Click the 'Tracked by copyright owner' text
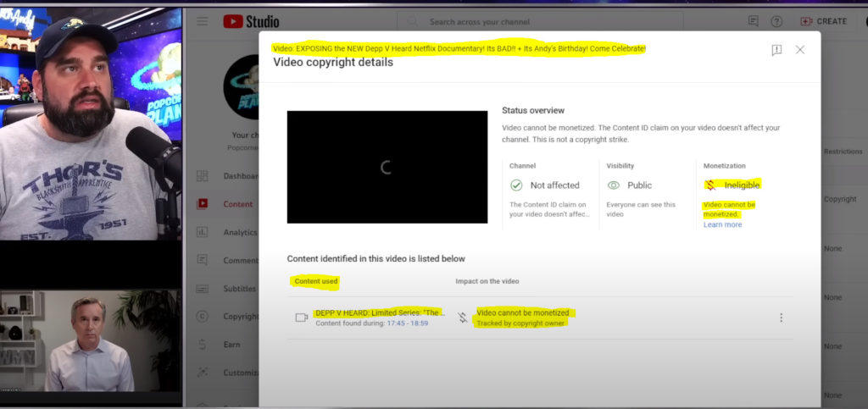The image size is (868, 409). click(520, 323)
